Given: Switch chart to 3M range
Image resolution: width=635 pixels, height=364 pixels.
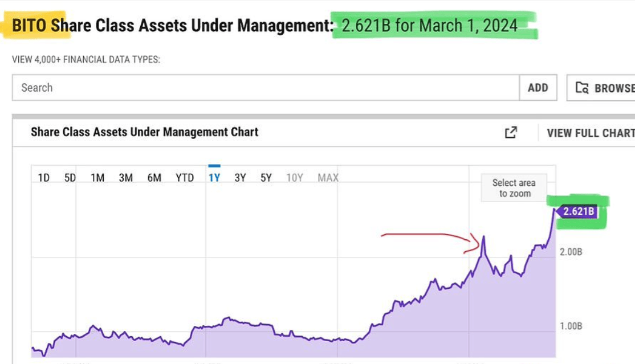Looking at the screenshot, I should click(126, 178).
